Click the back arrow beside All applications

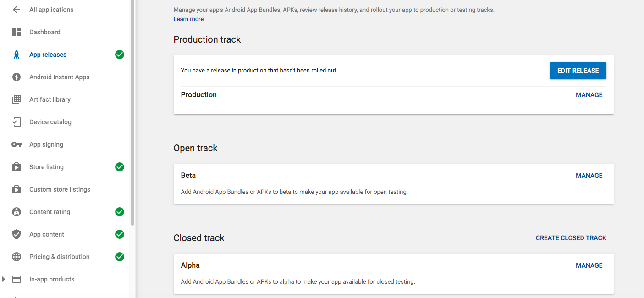click(x=17, y=10)
